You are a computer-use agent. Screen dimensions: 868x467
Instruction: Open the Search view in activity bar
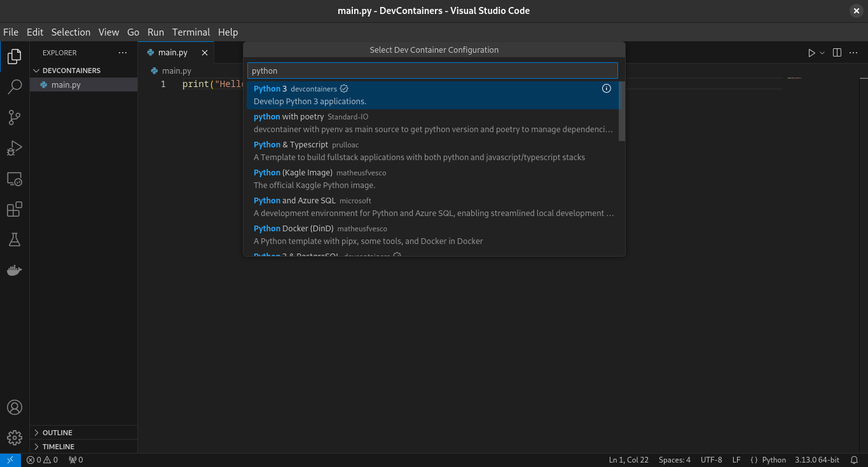(15, 87)
